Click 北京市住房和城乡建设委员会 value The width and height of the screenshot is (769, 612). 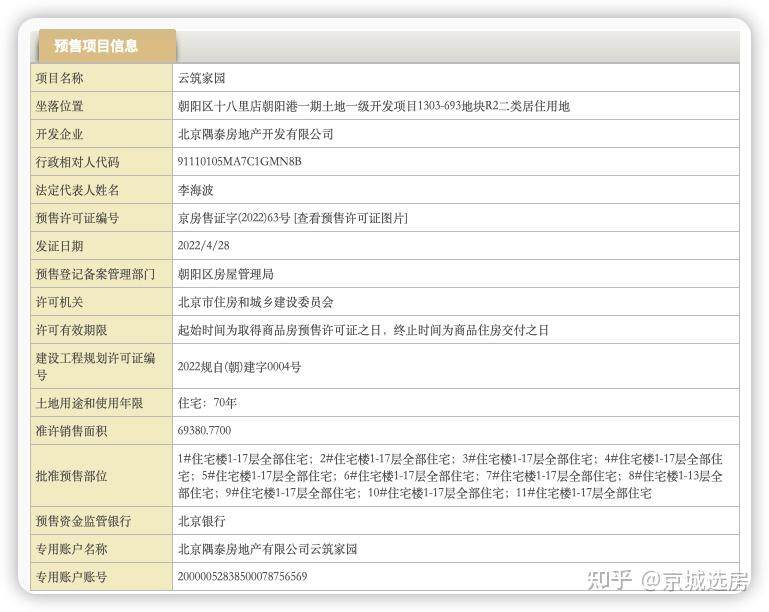pos(255,302)
